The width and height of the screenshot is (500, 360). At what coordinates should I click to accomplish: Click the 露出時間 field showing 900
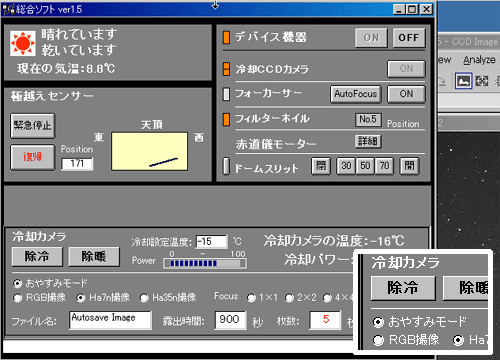point(231,320)
